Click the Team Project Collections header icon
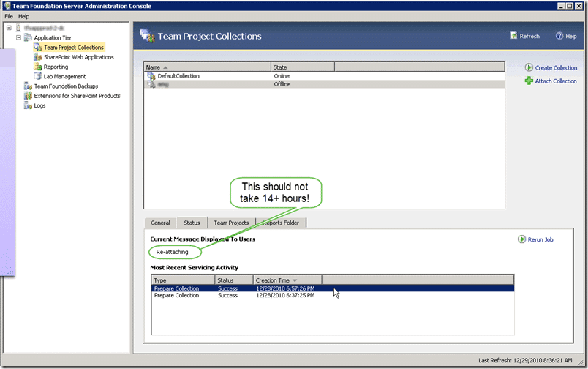The image size is (588, 369). click(x=147, y=36)
